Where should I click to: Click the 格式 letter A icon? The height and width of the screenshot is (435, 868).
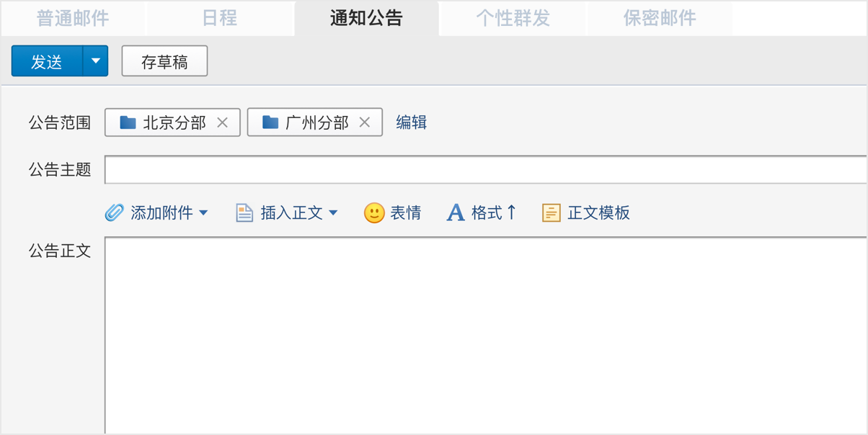456,212
